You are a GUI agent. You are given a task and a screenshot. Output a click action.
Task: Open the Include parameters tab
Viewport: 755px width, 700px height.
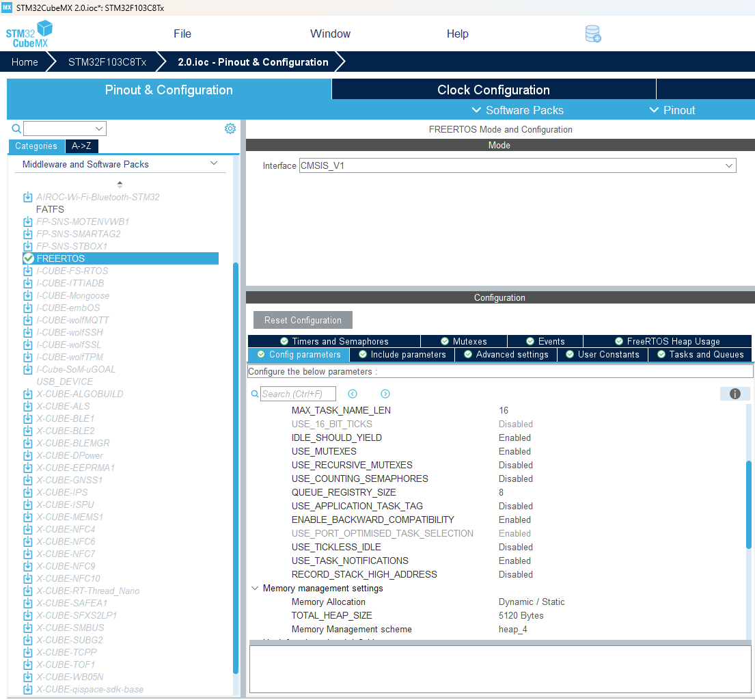(402, 355)
